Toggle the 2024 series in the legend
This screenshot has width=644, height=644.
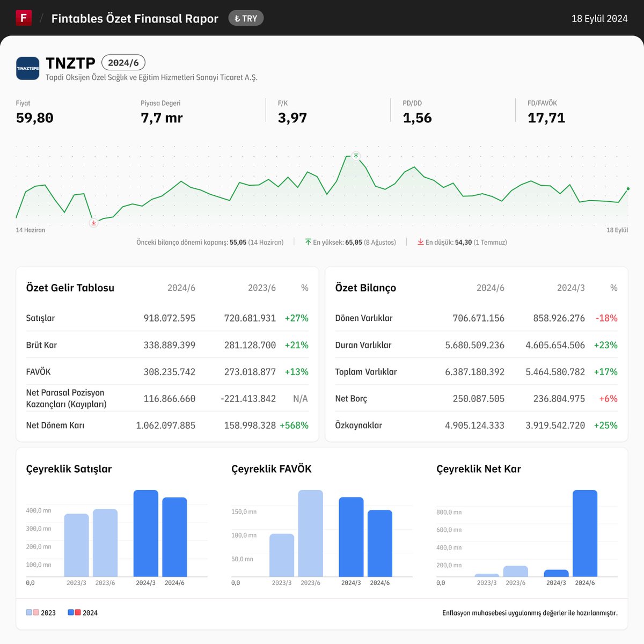point(83,612)
